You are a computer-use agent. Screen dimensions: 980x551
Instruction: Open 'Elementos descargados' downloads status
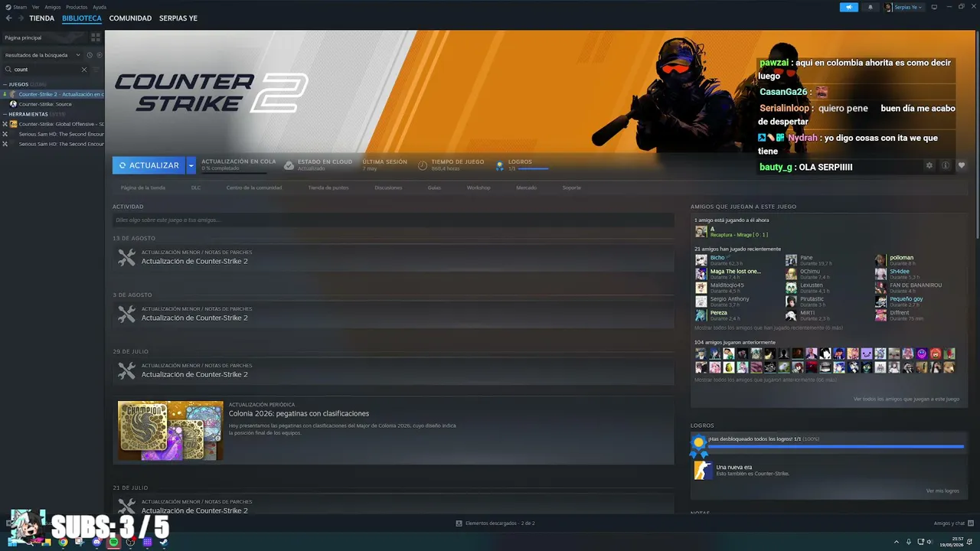[495, 523]
